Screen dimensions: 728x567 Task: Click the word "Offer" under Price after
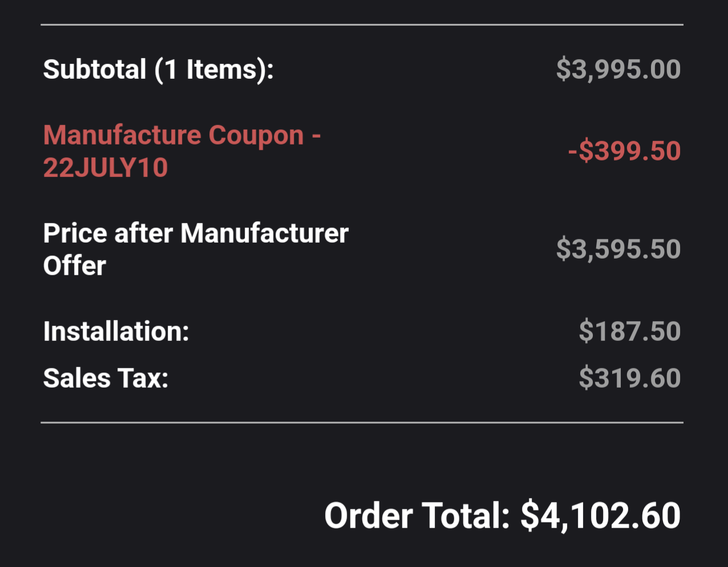click(75, 266)
